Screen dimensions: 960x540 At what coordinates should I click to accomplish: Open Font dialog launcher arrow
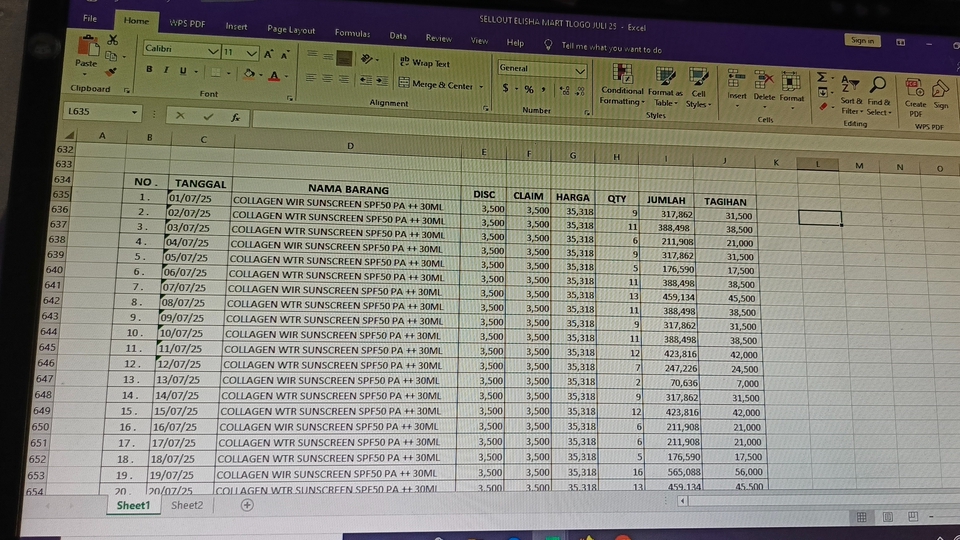point(290,98)
